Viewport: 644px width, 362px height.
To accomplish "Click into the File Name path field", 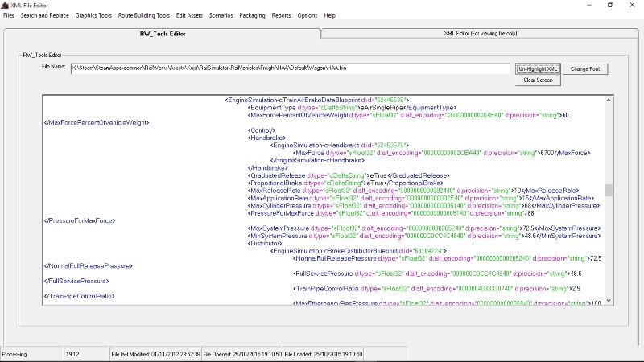I will [290, 69].
